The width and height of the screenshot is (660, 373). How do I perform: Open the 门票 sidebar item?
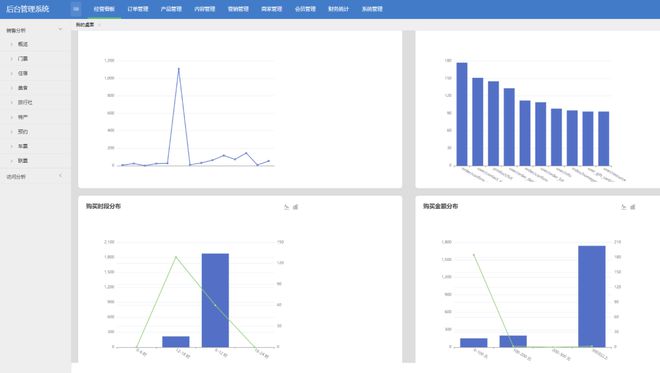click(35, 59)
